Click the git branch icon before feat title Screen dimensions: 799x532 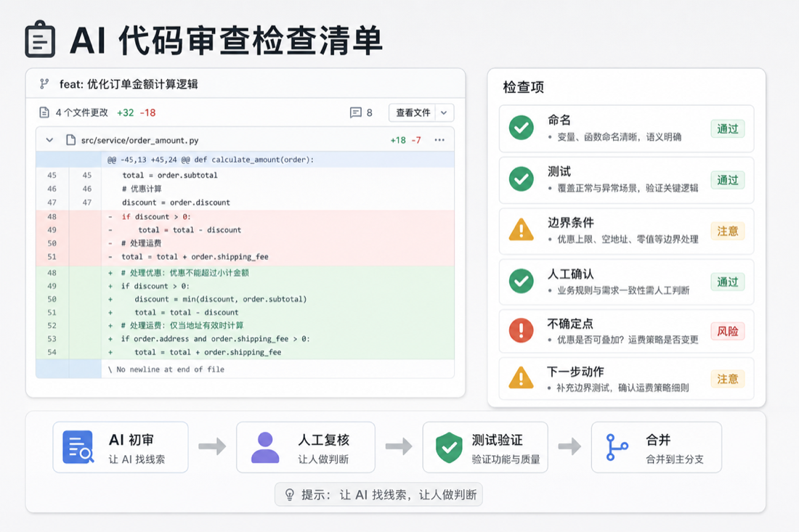[44, 84]
